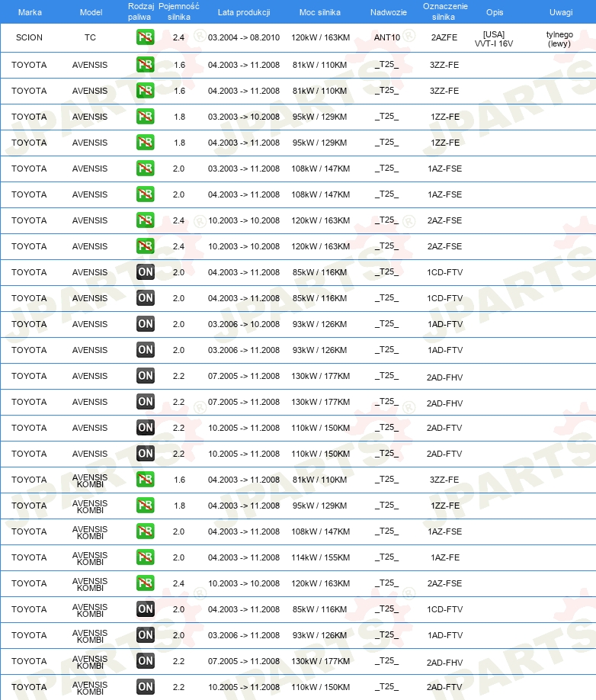
Task: Click the petrol icon in the SCION TC row
Action: (146, 37)
